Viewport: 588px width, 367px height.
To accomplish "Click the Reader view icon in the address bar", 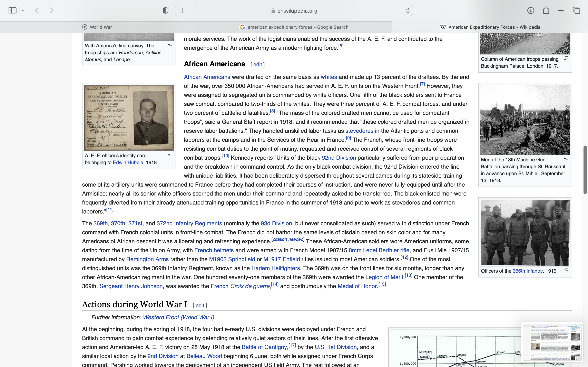I will 181,10.
